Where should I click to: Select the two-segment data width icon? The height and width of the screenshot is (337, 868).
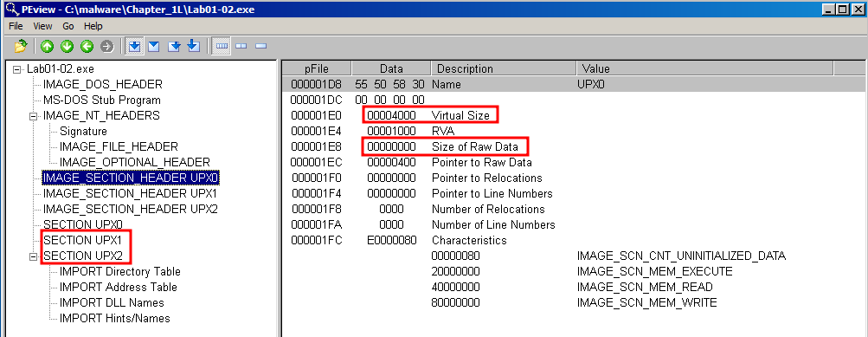(241, 47)
